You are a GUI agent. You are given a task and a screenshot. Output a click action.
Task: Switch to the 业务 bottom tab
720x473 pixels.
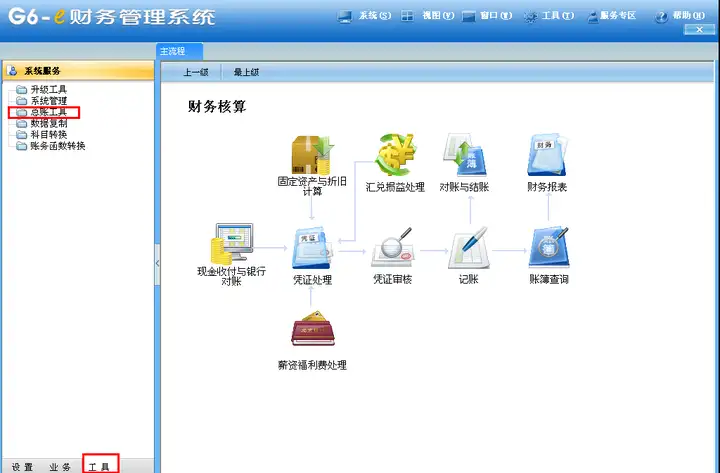click(60, 467)
